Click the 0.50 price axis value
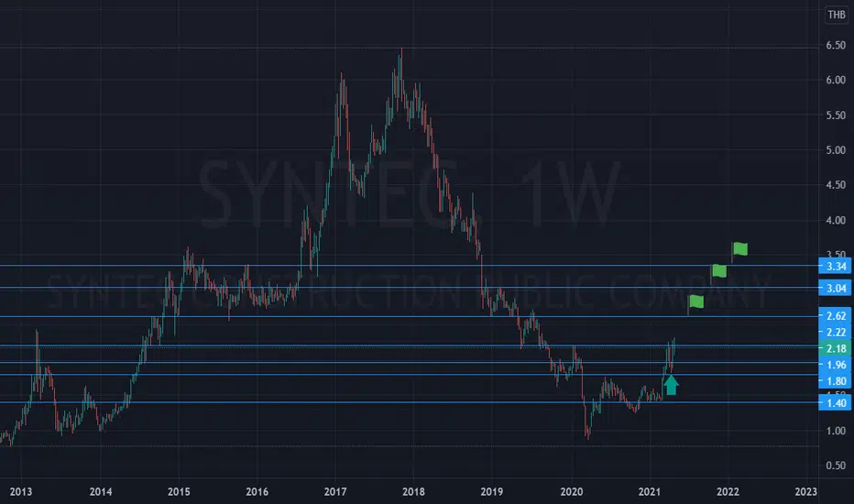The height and width of the screenshot is (504, 854). [x=836, y=466]
